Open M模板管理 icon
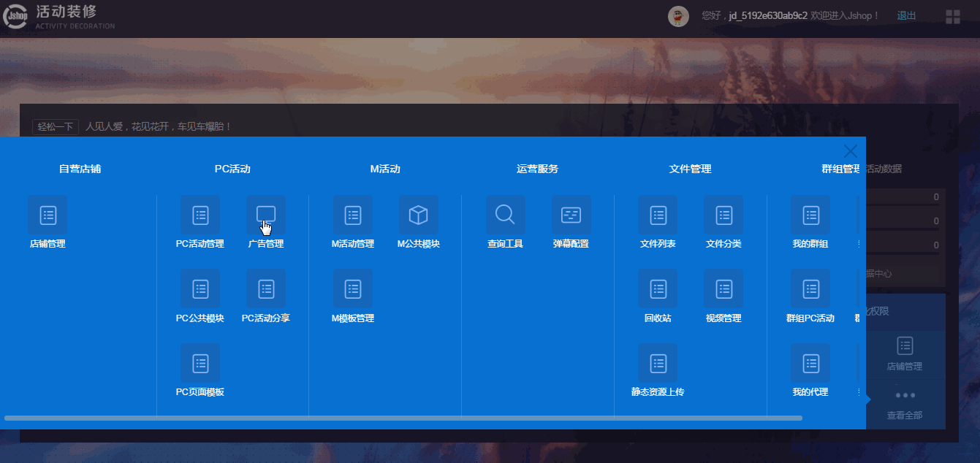The height and width of the screenshot is (463, 980). tap(353, 288)
